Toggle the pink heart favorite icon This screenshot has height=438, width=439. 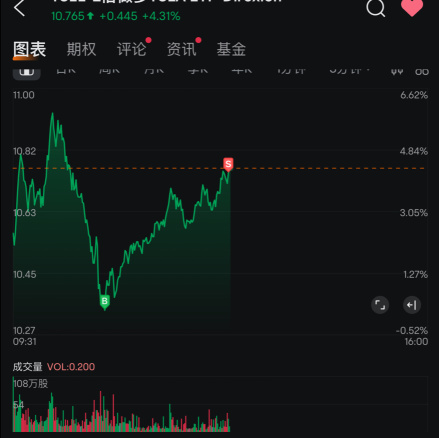(412, 7)
